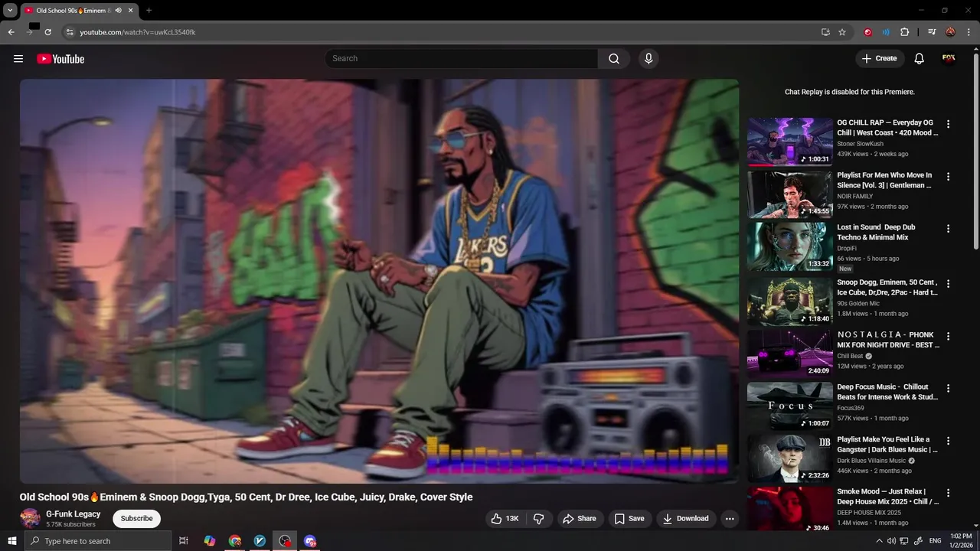This screenshot has height=551, width=980.
Task: Click the Create button
Action: click(x=880, y=59)
